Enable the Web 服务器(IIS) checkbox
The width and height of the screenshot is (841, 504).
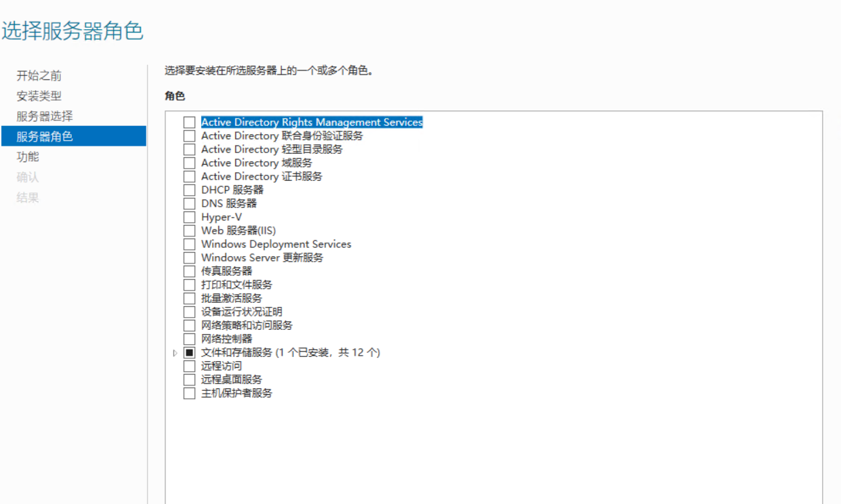point(189,231)
